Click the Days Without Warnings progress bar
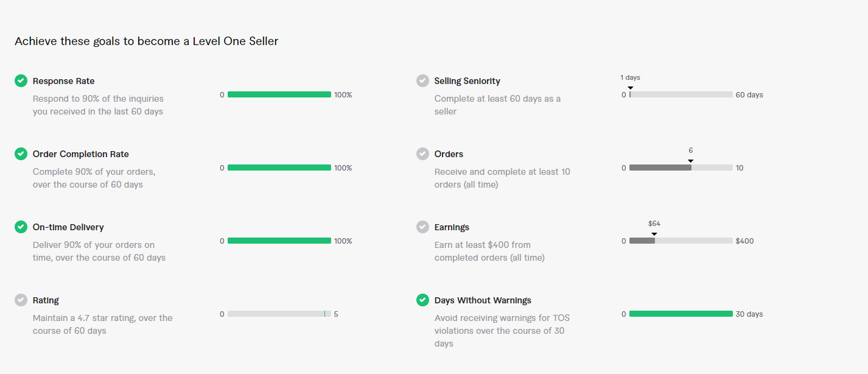The width and height of the screenshot is (868, 374). 681,314
